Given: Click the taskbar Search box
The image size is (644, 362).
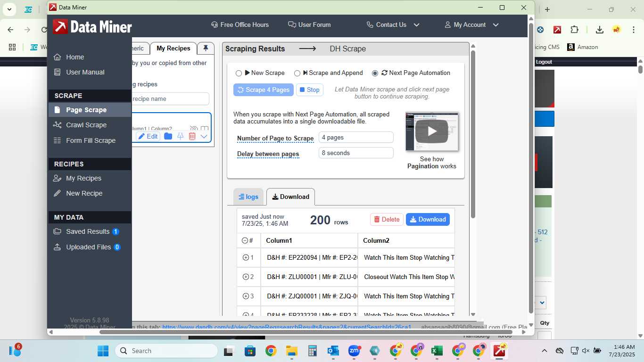Looking at the screenshot, I should click(x=166, y=351).
